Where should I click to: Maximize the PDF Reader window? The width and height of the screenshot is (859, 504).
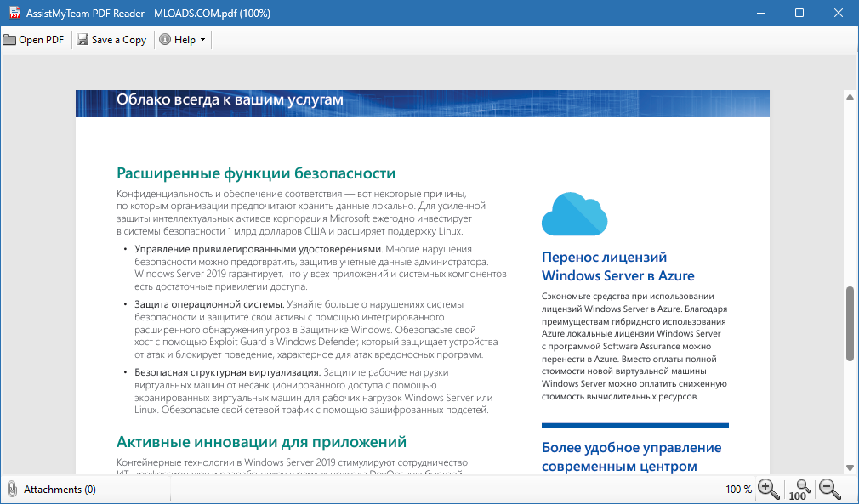pyautogui.click(x=798, y=13)
